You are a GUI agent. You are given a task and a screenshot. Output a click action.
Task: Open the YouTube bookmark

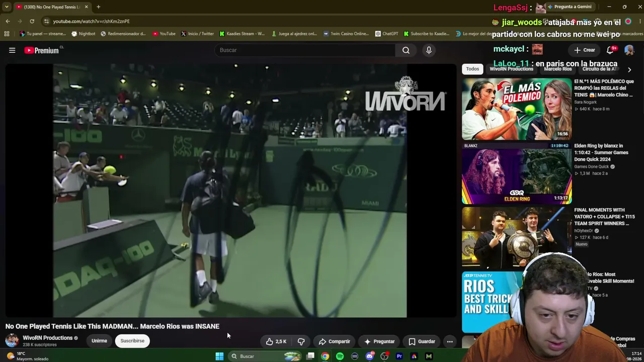tap(164, 34)
